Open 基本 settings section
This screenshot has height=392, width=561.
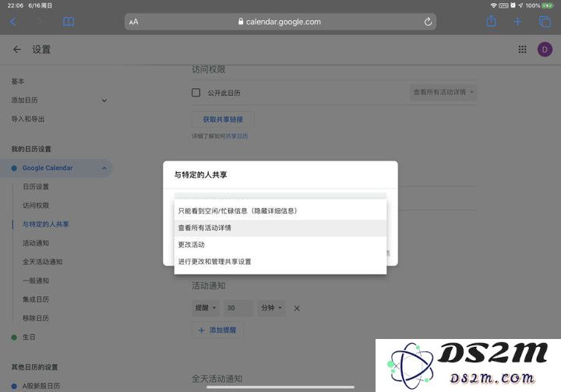pyautogui.click(x=18, y=81)
